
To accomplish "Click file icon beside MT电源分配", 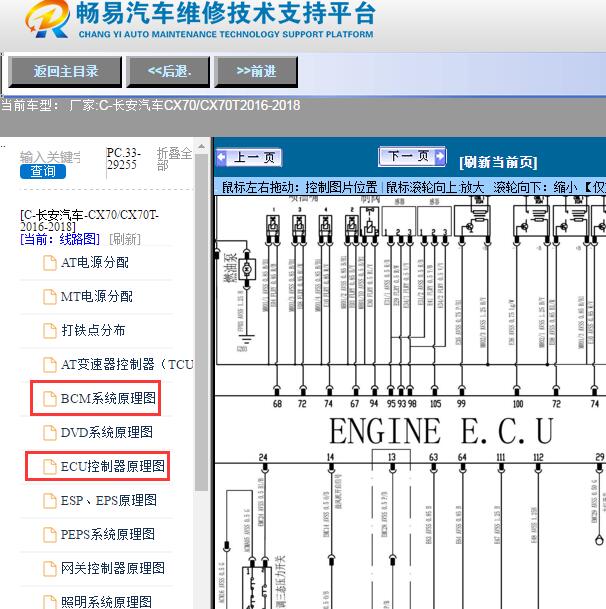I will pyautogui.click(x=49, y=297).
